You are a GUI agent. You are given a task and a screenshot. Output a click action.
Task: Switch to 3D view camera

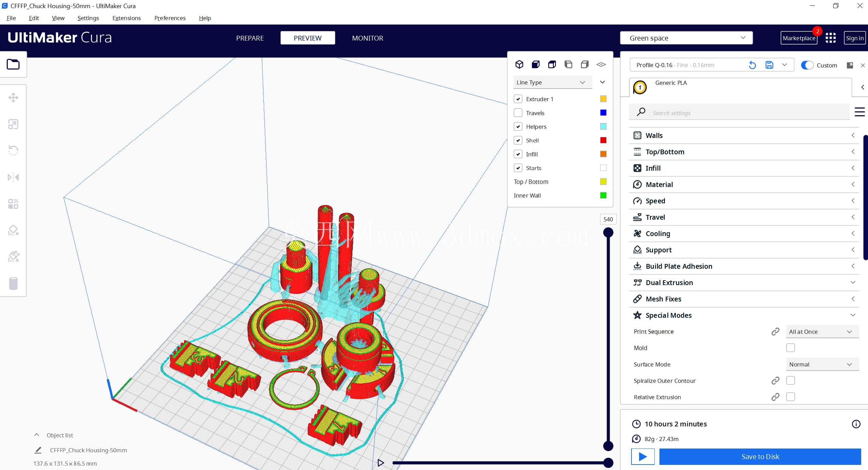pos(519,64)
